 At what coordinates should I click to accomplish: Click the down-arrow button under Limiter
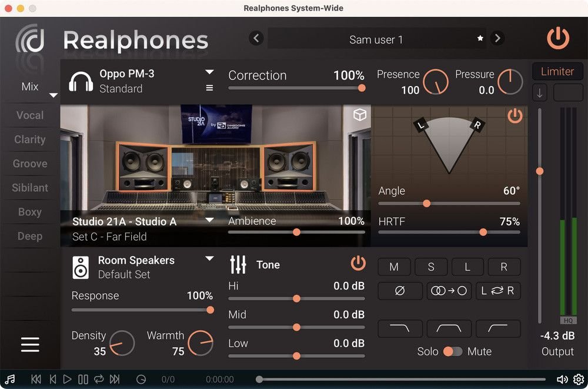pos(540,93)
